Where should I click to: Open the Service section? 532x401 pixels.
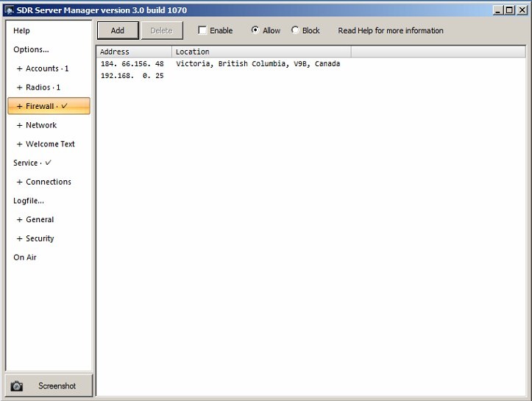[x=32, y=163]
